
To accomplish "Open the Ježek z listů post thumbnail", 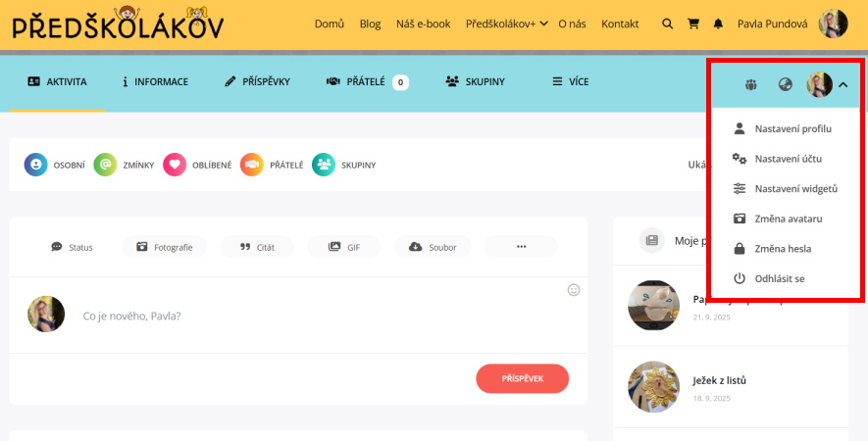I will [x=653, y=387].
